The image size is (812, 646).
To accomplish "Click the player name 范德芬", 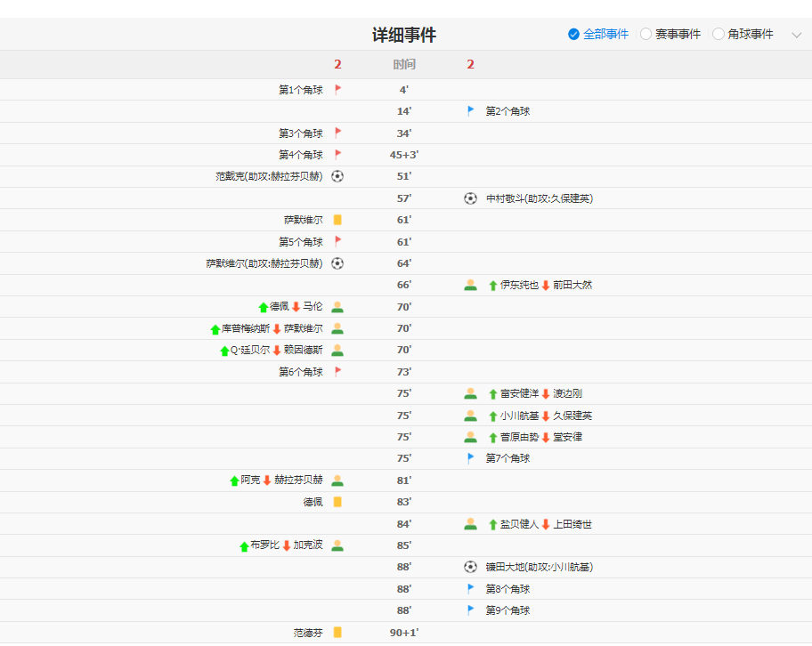I will [308, 633].
